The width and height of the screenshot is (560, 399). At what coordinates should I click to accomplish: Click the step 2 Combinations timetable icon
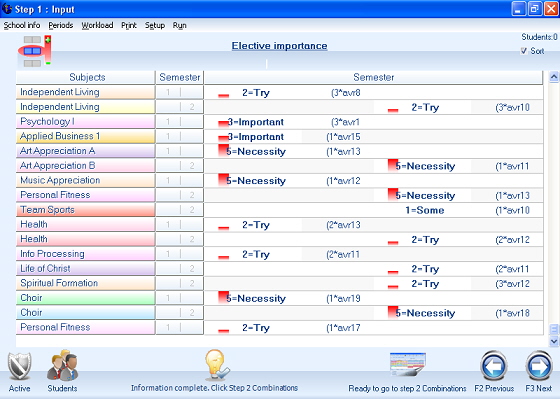tap(408, 364)
